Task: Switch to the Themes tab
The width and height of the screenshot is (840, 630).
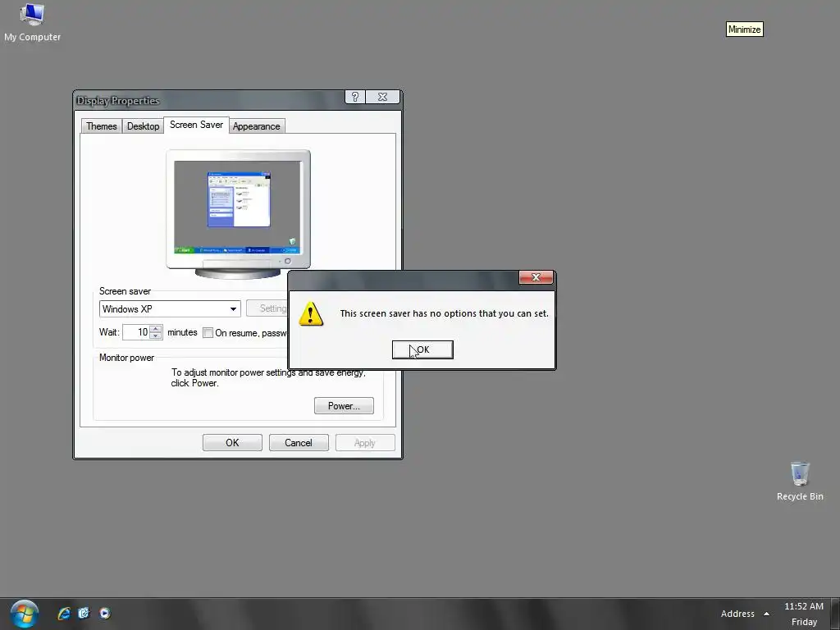Action: tap(101, 126)
